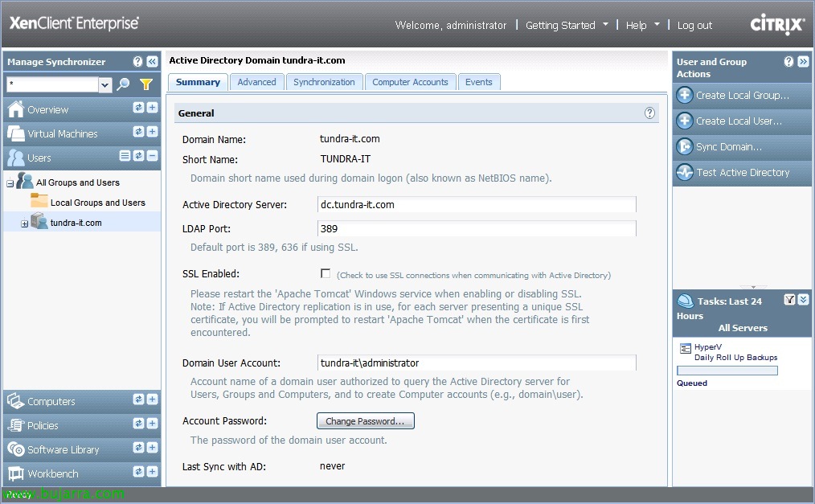Refresh the Policies section

138,424
